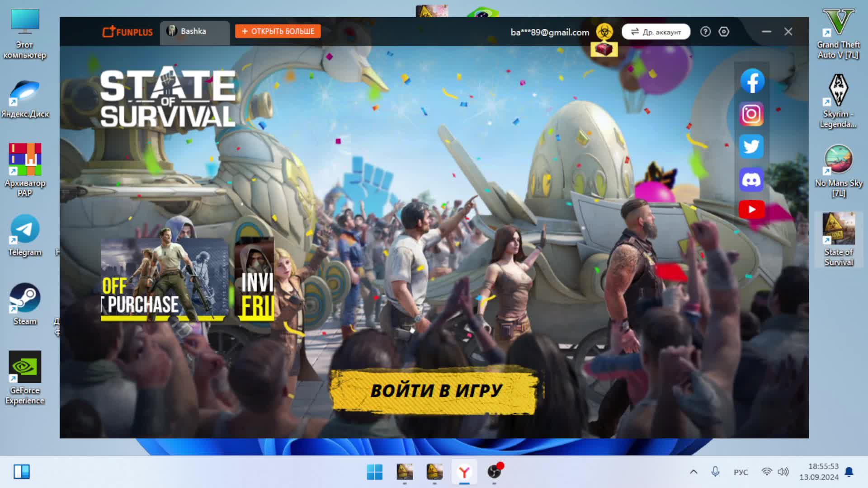Open the INVITE FRIENDS promo banner
This screenshot has height=488, width=868.
(x=255, y=280)
